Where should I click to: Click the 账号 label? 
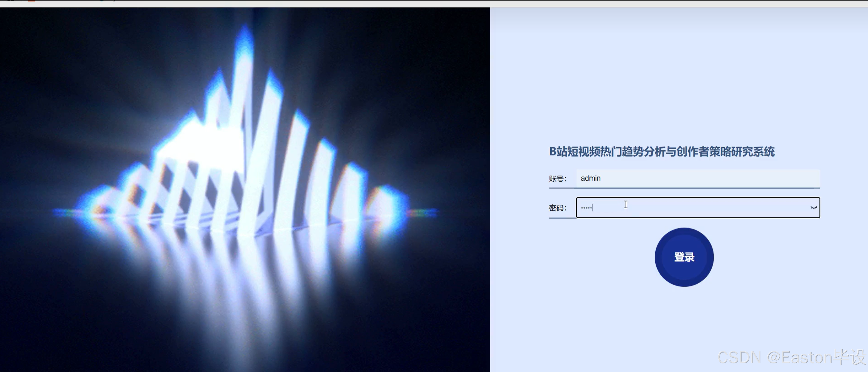tap(558, 178)
